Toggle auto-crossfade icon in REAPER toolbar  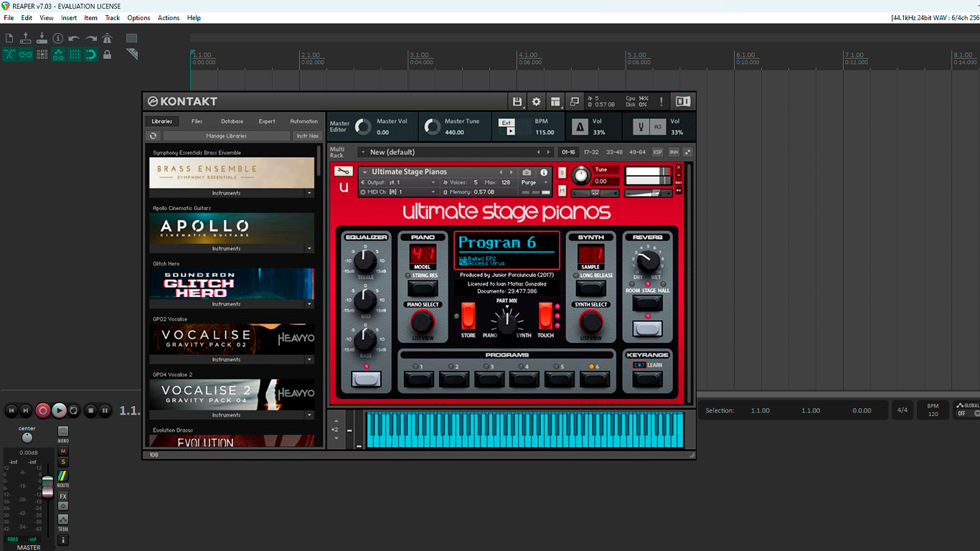click(x=9, y=55)
